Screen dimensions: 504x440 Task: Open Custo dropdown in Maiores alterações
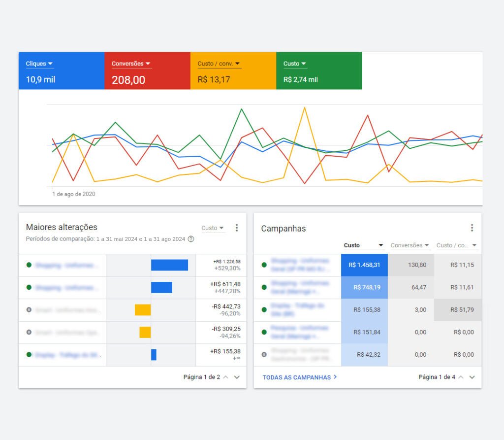(213, 228)
